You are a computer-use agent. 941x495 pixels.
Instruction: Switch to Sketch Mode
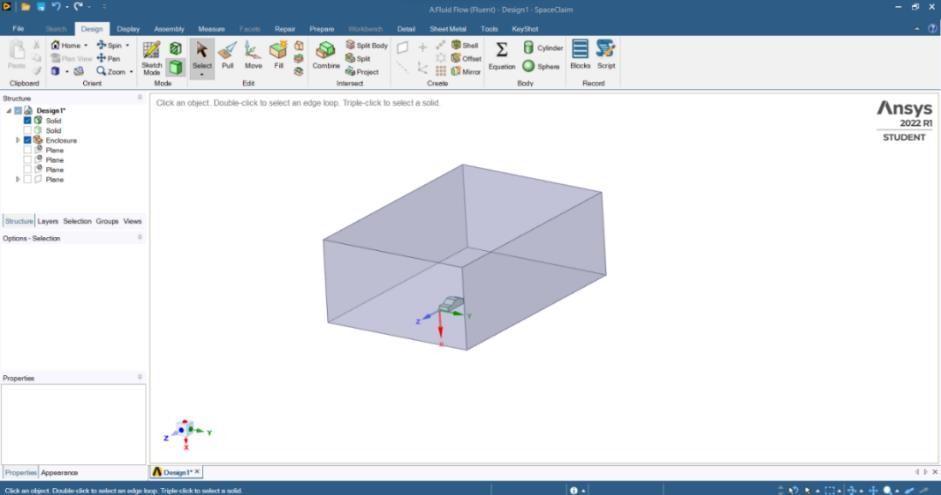point(151,58)
